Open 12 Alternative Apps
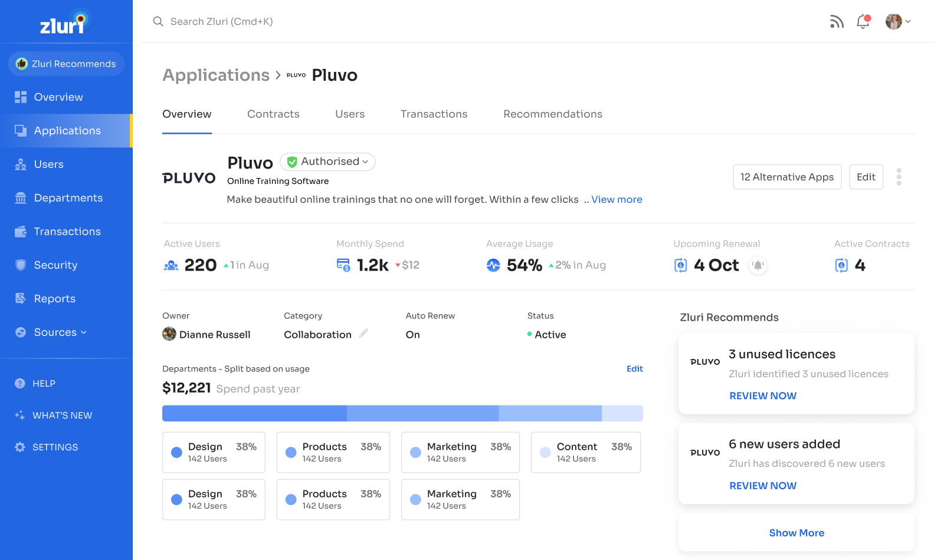944x560 pixels. tap(787, 177)
